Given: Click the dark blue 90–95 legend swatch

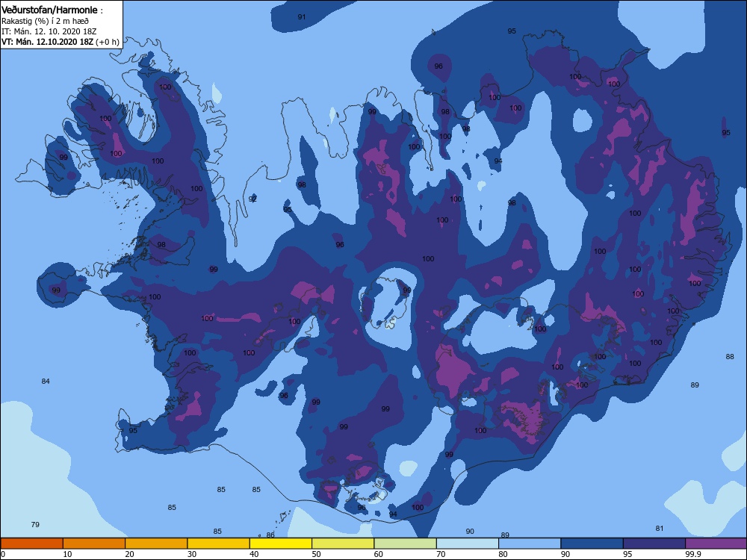Looking at the screenshot, I should [592, 544].
